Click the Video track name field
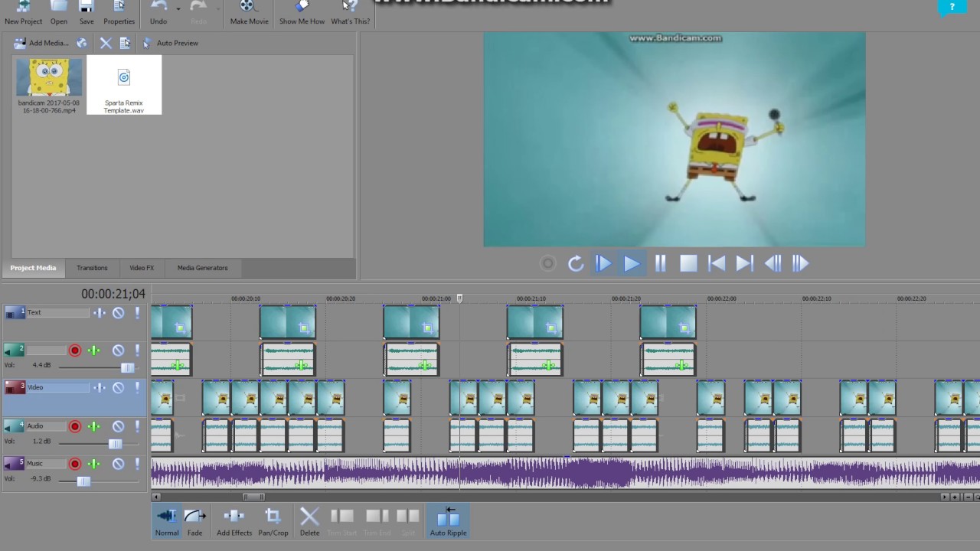Image resolution: width=980 pixels, height=551 pixels. tap(57, 387)
